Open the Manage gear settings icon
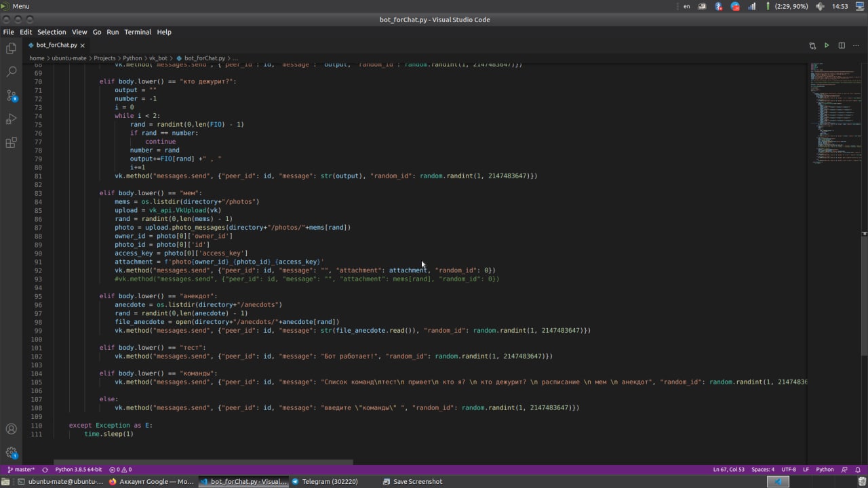This screenshot has width=868, height=488. pyautogui.click(x=11, y=452)
